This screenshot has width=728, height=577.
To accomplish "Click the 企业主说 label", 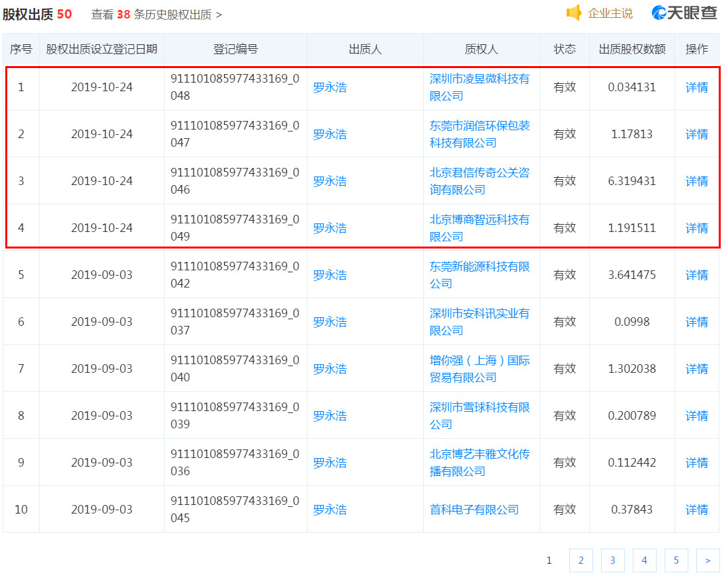I will pos(610,13).
